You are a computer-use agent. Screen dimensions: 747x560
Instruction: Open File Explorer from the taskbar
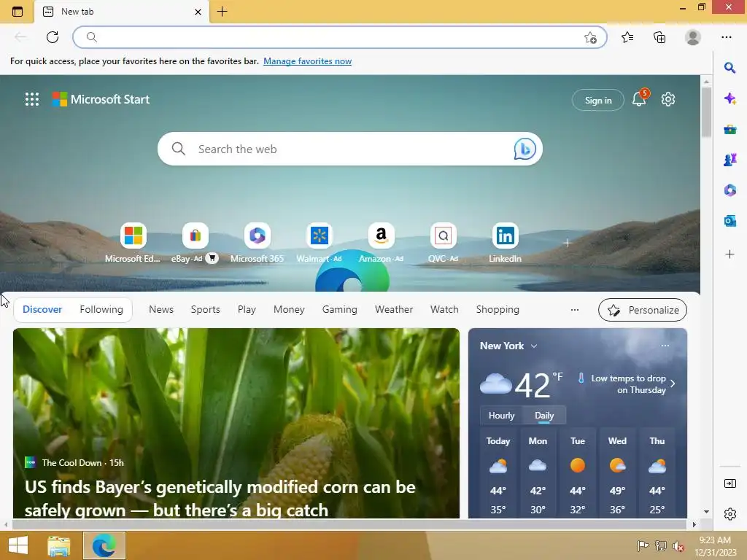[59, 545]
